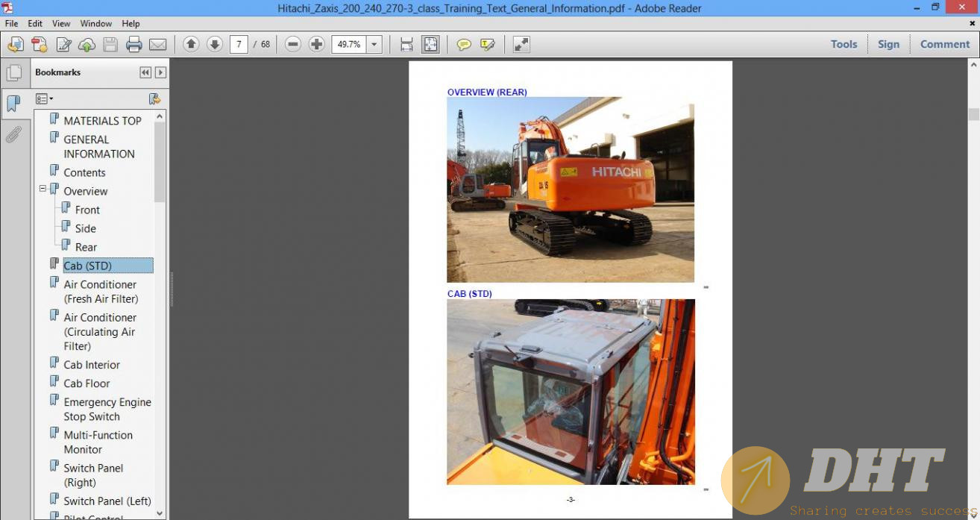Viewport: 980px width, 520px height.
Task: Go to the Cab Interior bookmark
Action: point(92,365)
